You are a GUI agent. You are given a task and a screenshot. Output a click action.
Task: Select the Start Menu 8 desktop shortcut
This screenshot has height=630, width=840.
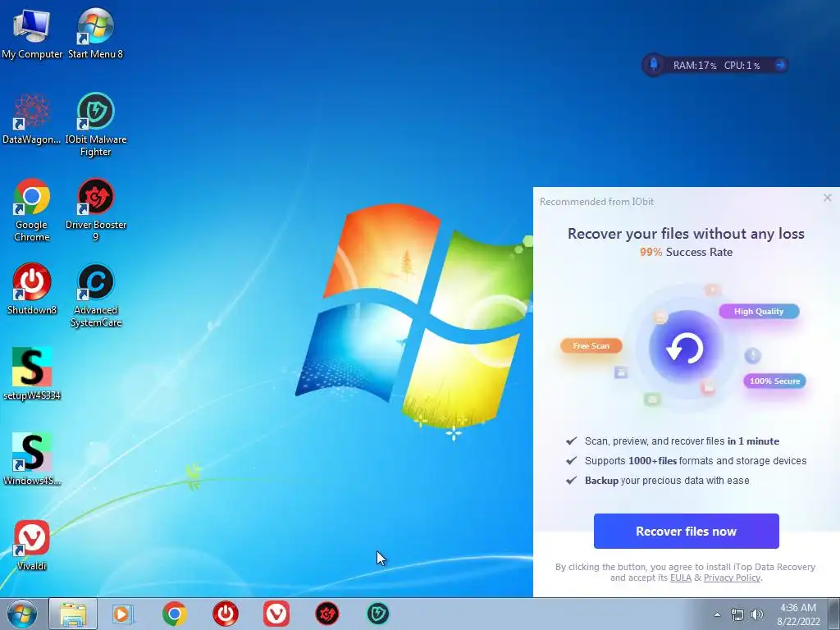pyautogui.click(x=95, y=34)
